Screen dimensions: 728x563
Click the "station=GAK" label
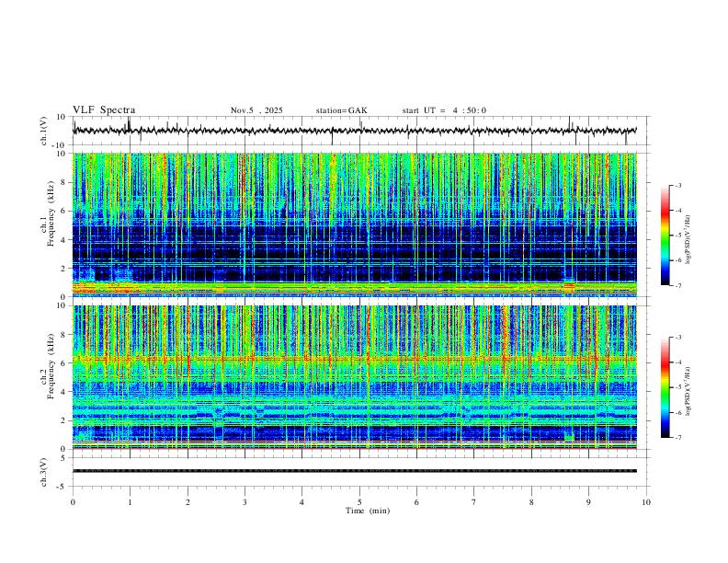(x=341, y=110)
